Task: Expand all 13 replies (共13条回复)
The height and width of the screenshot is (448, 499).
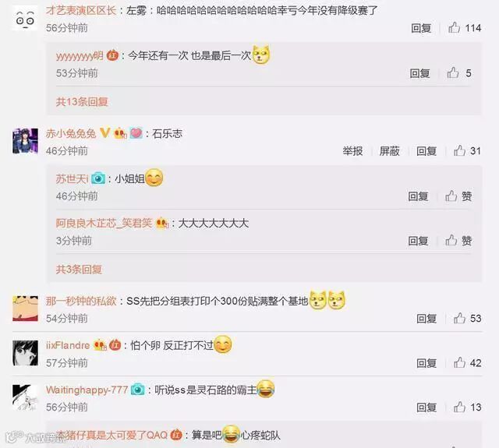Action: coord(82,102)
